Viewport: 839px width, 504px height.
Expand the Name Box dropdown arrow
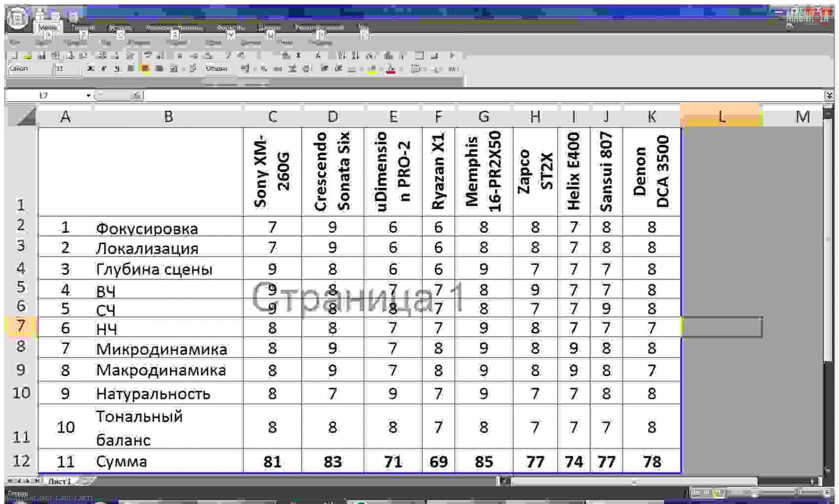pyautogui.click(x=88, y=95)
